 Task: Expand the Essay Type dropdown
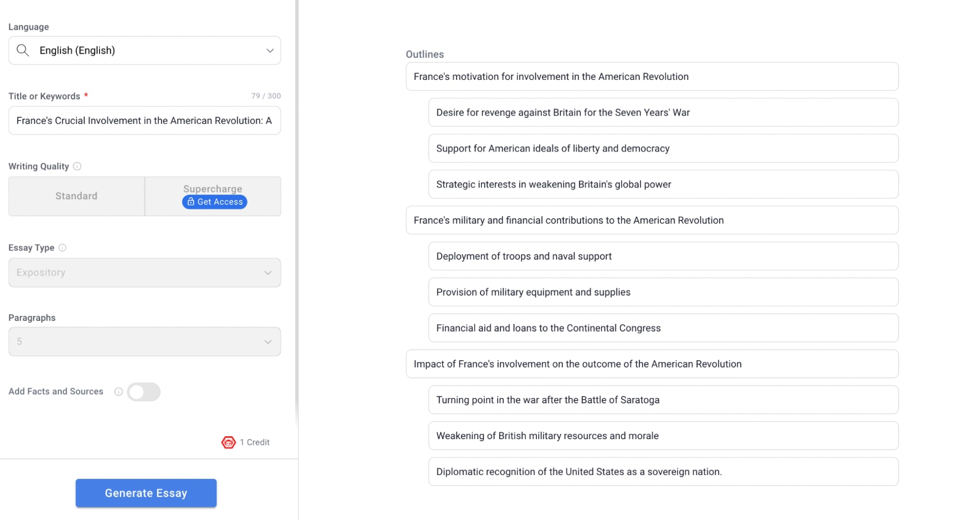pyautogui.click(x=268, y=273)
